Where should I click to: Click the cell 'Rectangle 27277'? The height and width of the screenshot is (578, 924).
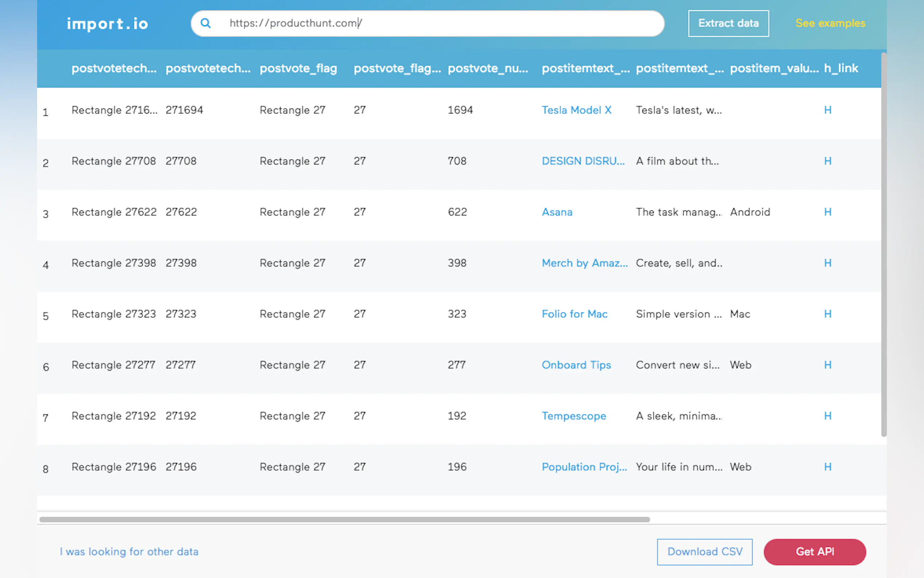tap(113, 365)
